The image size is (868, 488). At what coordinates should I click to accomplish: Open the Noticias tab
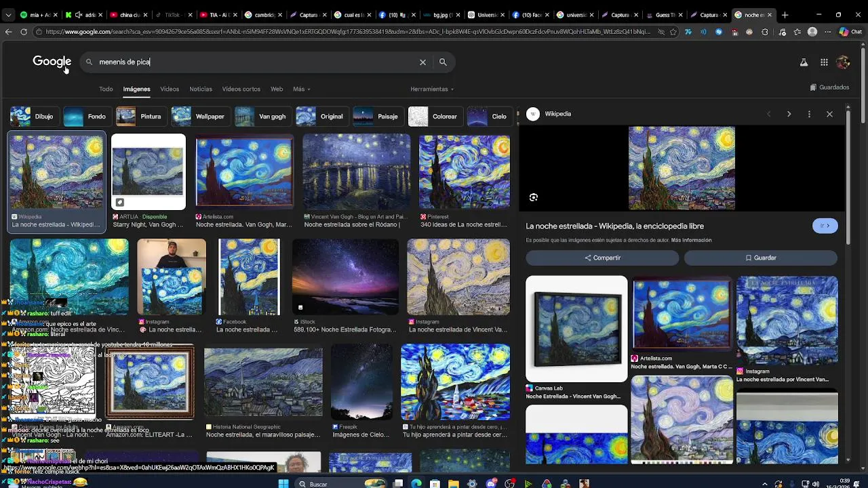[x=201, y=89]
